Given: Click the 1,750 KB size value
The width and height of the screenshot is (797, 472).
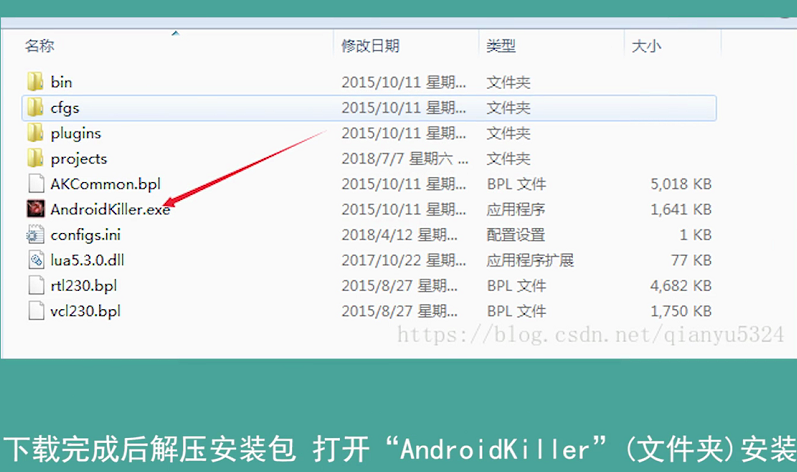Looking at the screenshot, I should pos(681,311).
